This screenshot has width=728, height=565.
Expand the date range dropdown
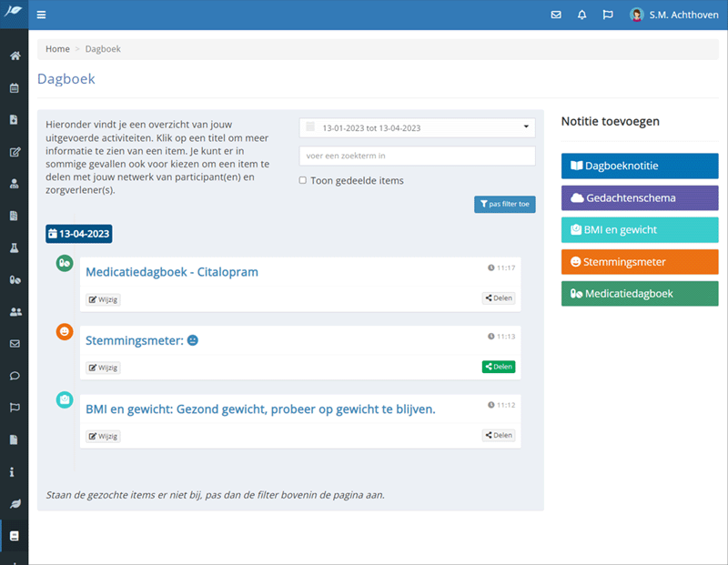click(417, 128)
